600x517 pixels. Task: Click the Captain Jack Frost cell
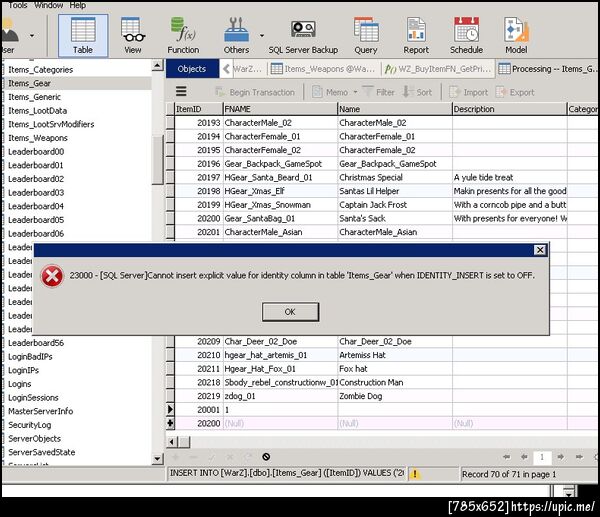pos(395,205)
